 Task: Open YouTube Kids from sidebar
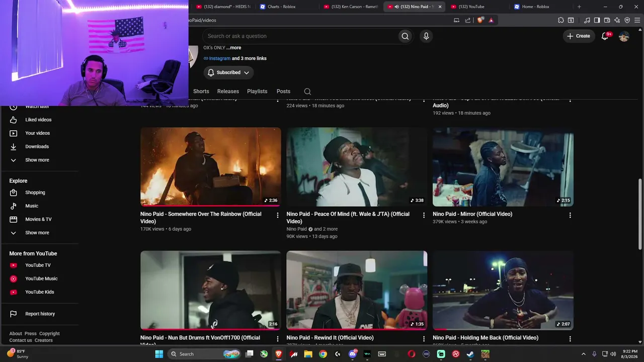pos(40,292)
